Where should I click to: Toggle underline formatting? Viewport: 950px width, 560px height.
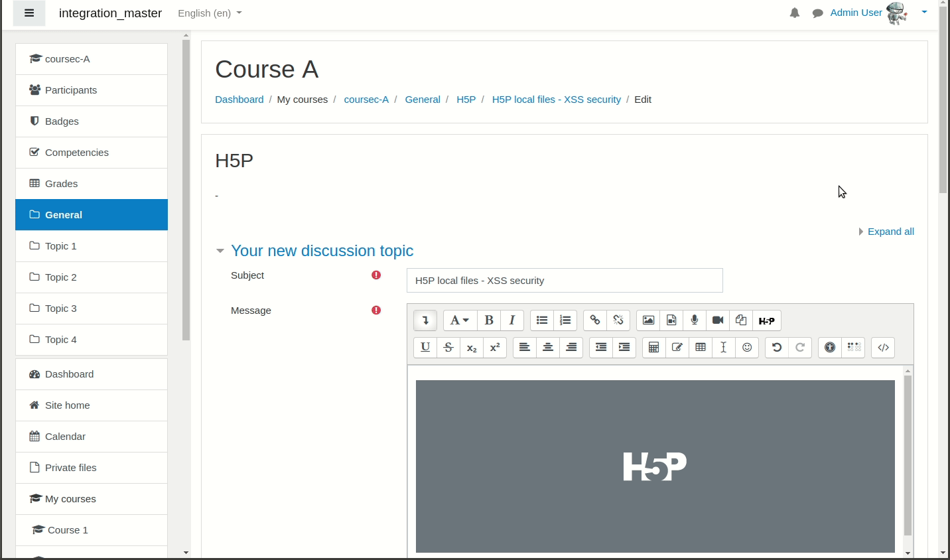[425, 347]
